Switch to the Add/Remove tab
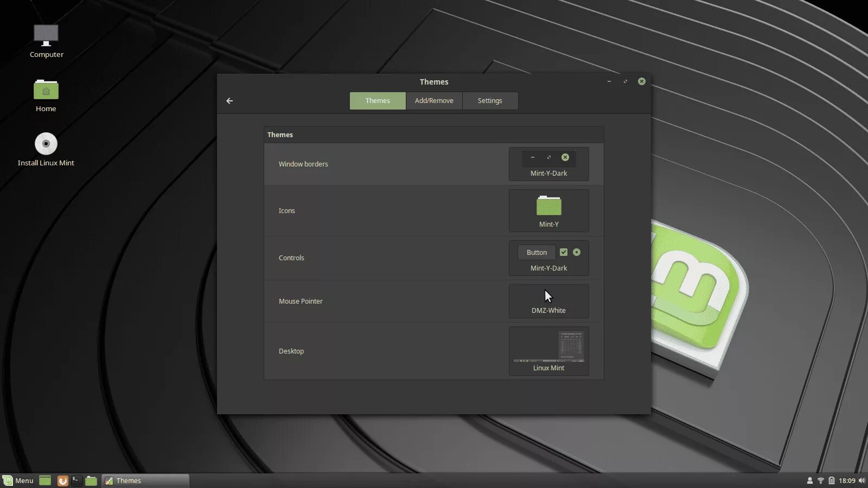 pos(434,101)
